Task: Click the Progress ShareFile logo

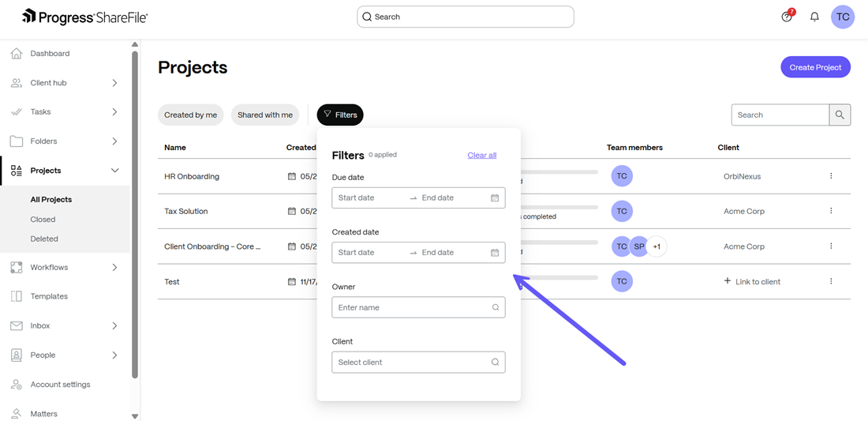Action: click(84, 17)
